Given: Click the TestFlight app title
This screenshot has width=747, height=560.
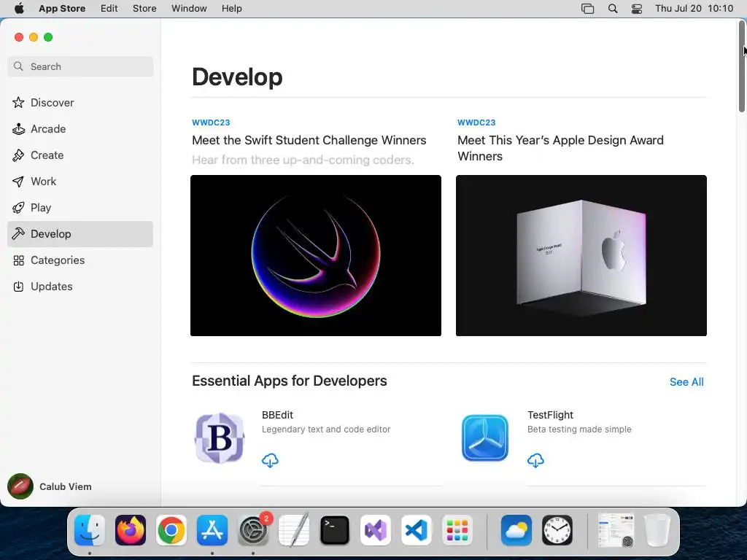Looking at the screenshot, I should coord(550,415).
